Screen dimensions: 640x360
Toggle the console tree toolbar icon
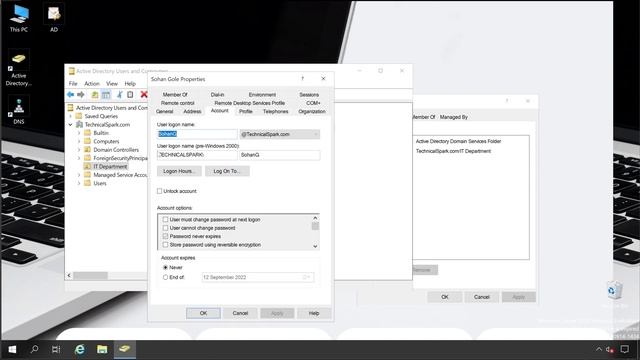pos(106,95)
